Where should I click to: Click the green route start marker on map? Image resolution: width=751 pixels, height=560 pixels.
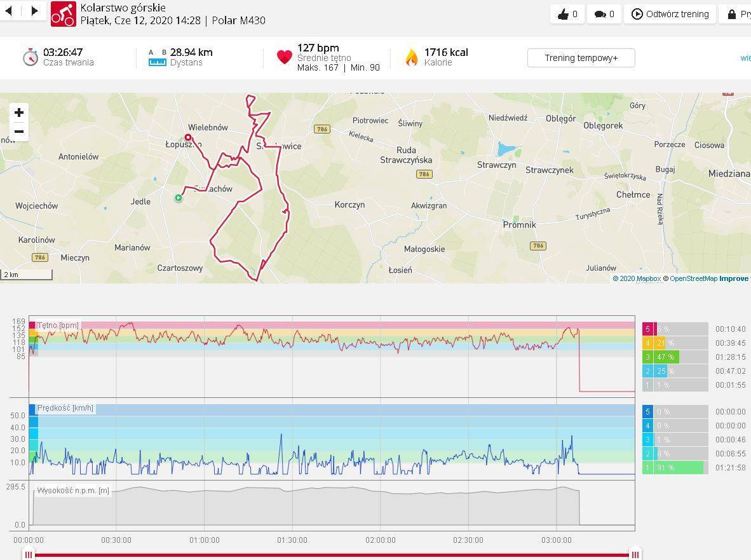pos(179,198)
